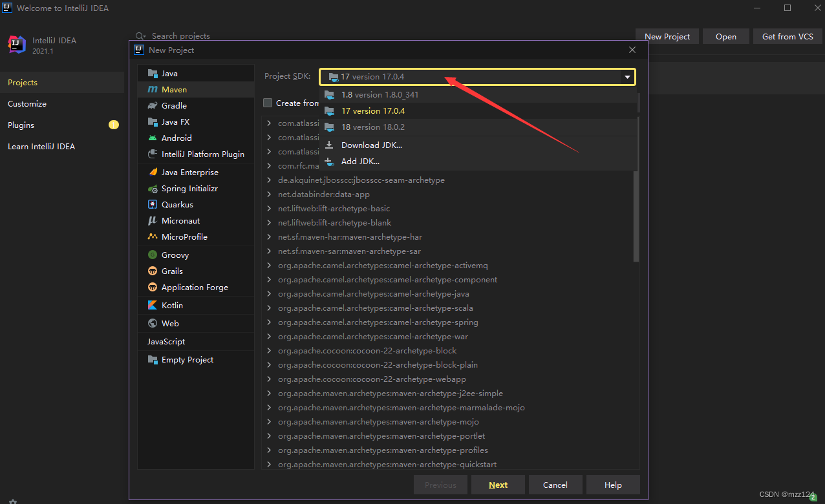This screenshot has height=504, width=825.
Task: Click the Plugins update badge
Action: coord(114,125)
